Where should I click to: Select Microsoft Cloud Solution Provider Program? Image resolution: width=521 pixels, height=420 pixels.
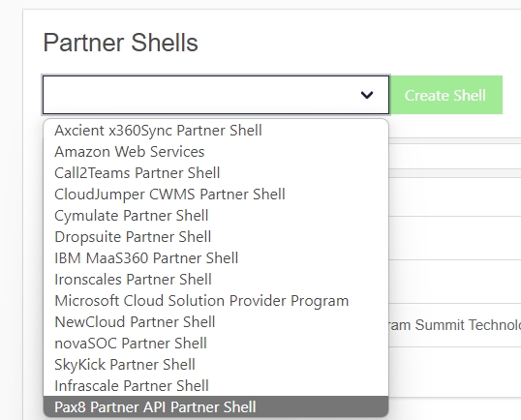coord(216,300)
